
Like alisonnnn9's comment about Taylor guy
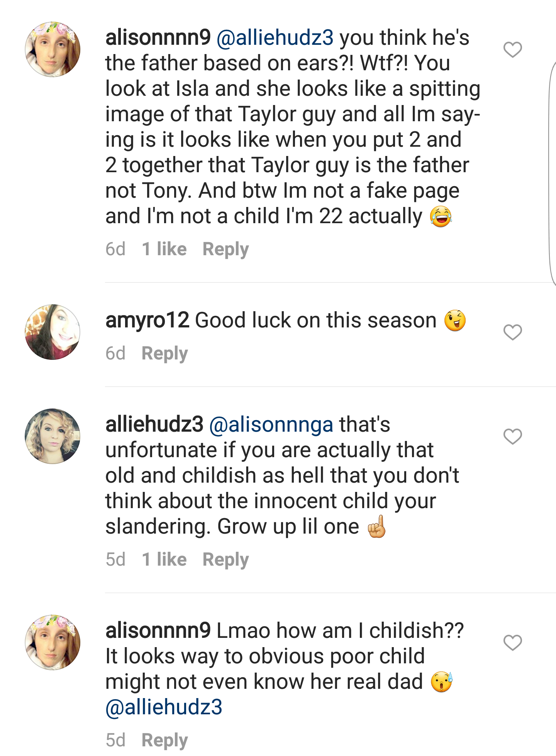[x=512, y=49]
